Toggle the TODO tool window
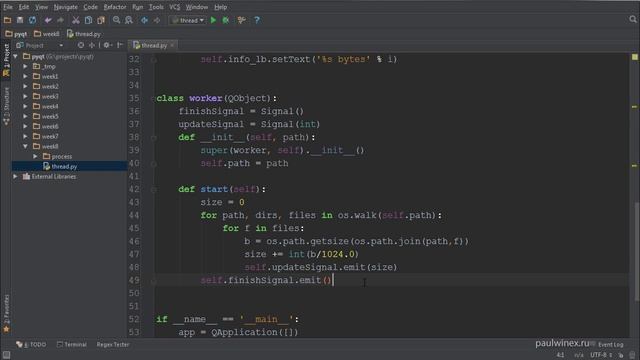The height and width of the screenshot is (360, 640). [x=31, y=344]
